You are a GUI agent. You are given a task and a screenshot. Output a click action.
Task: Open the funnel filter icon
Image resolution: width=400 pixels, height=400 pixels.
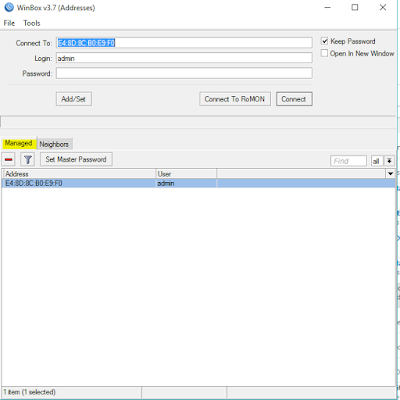[28, 160]
